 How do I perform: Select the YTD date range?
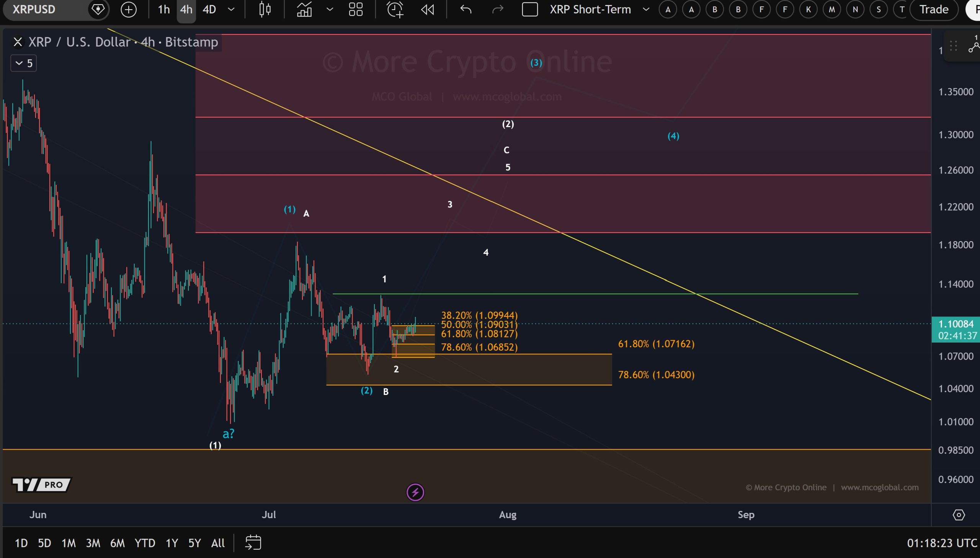point(144,543)
